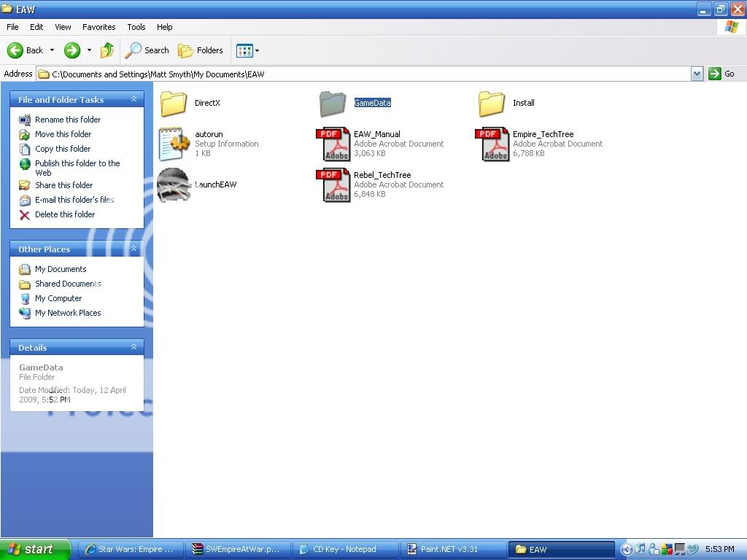This screenshot has width=747, height=560.
Task: Collapse the File and Folder Tasks panel
Action: point(134,99)
